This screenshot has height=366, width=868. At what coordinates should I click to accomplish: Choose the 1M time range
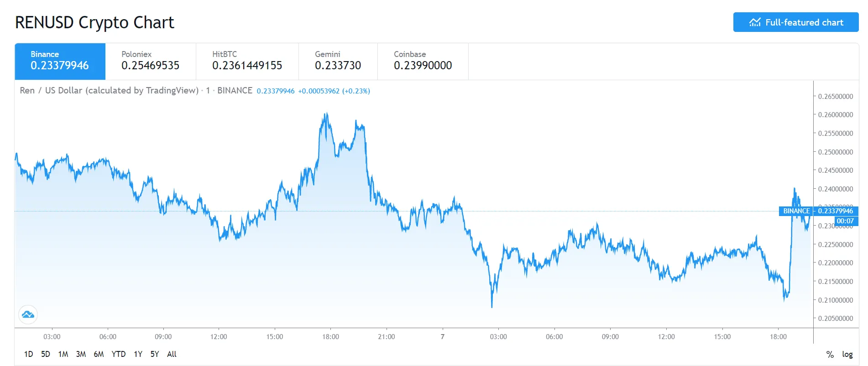click(x=63, y=354)
